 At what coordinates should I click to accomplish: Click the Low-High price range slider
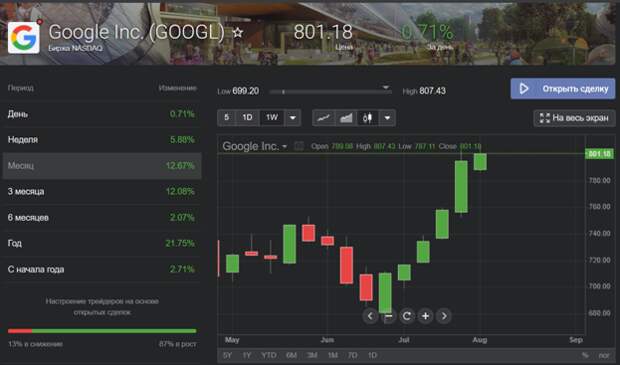click(x=331, y=91)
